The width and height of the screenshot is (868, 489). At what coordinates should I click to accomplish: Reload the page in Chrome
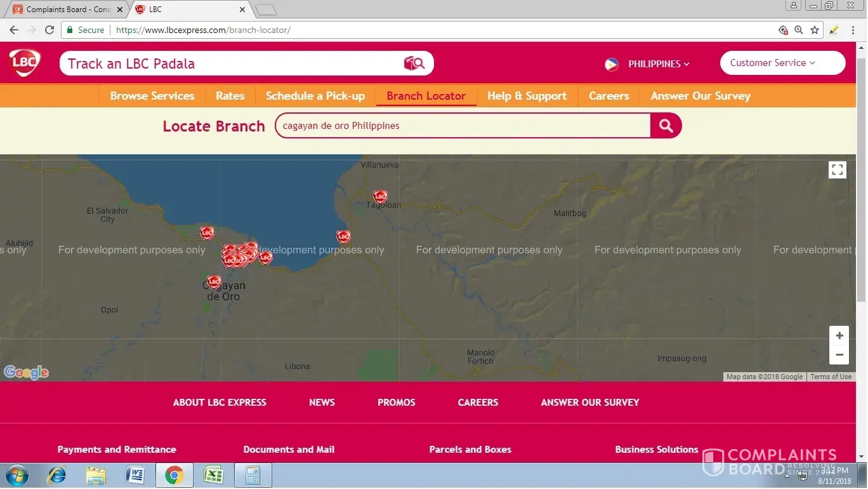click(x=49, y=30)
